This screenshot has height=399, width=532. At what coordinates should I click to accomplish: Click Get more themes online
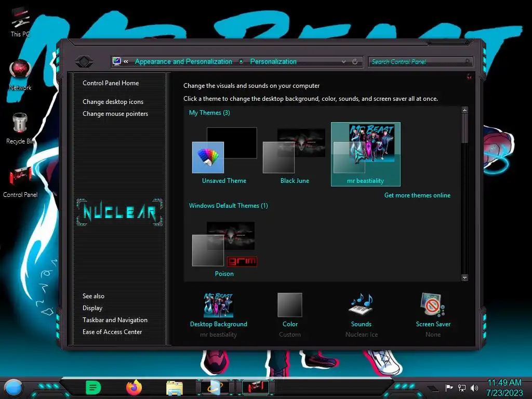(x=417, y=195)
